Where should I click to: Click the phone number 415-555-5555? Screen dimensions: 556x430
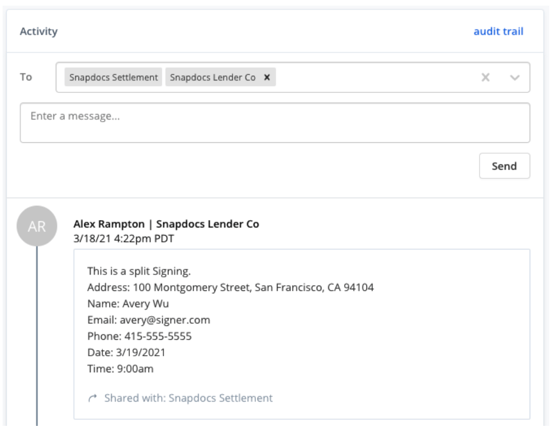pos(158,336)
